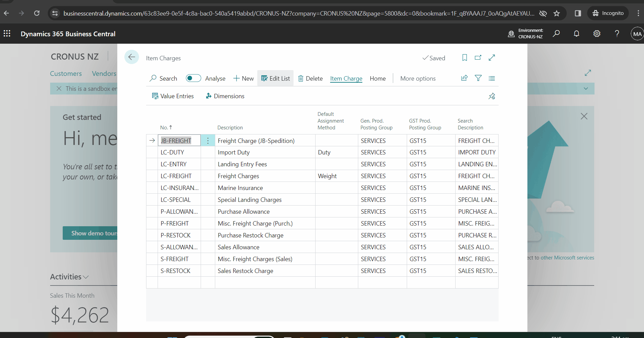Close the Get started banner
644x338 pixels.
(x=584, y=116)
